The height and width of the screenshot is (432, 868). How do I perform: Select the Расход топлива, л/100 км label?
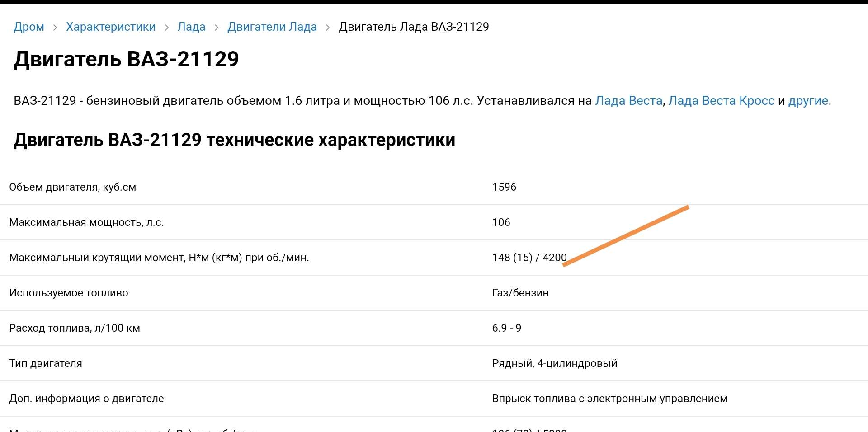pos(75,328)
